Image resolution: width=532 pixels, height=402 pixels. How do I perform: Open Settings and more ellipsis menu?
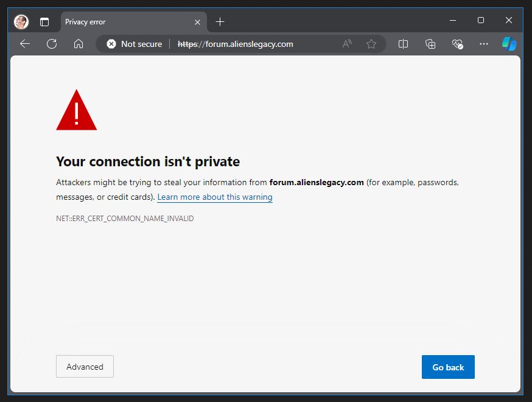point(483,44)
